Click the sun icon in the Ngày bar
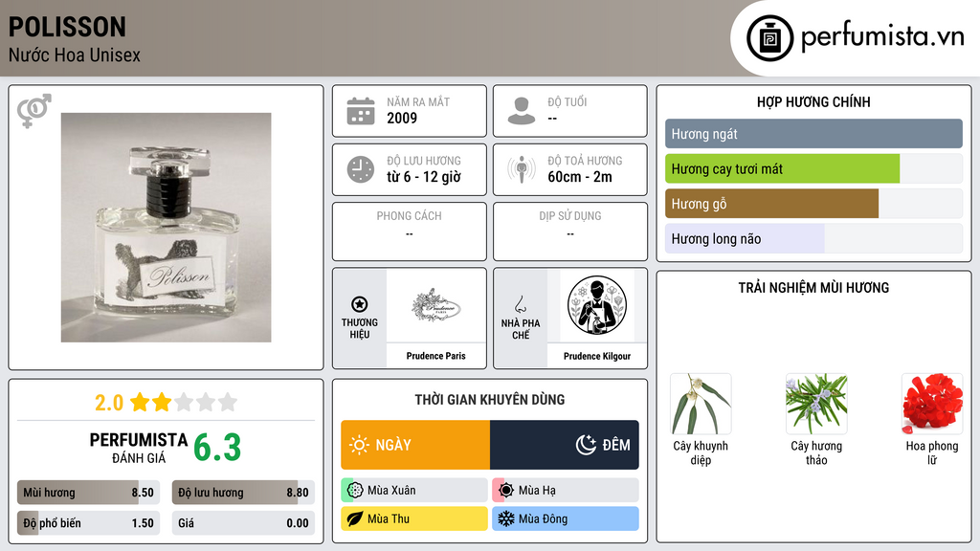Screen dimensions: 980x551 360,445
